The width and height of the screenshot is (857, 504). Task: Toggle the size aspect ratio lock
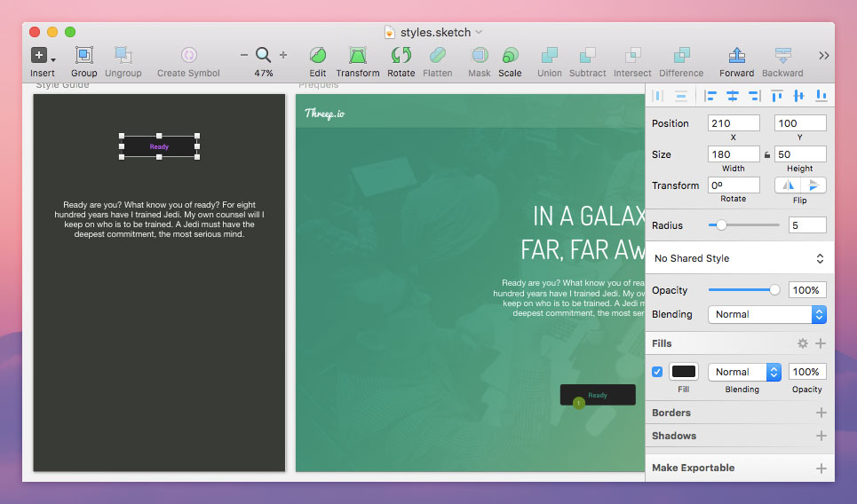click(x=767, y=154)
